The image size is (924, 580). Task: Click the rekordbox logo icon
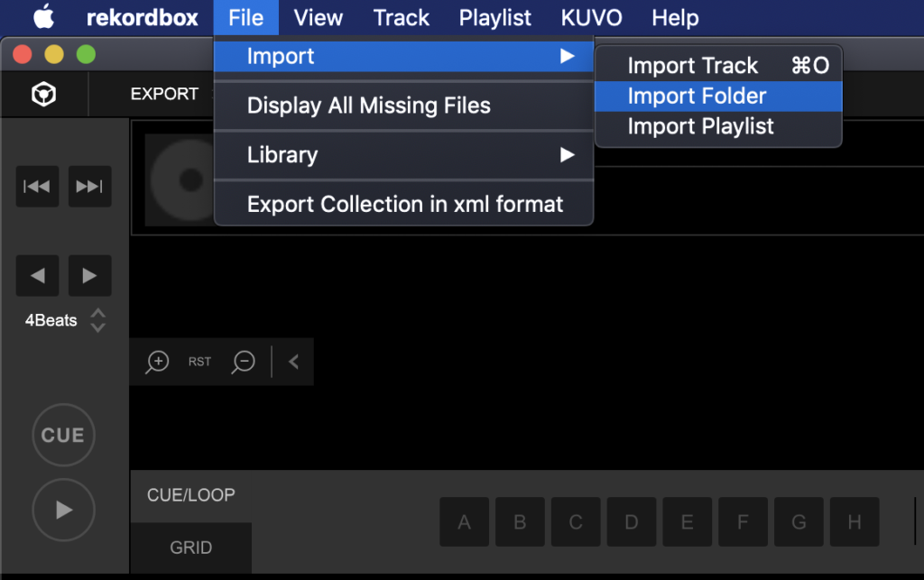click(42, 95)
